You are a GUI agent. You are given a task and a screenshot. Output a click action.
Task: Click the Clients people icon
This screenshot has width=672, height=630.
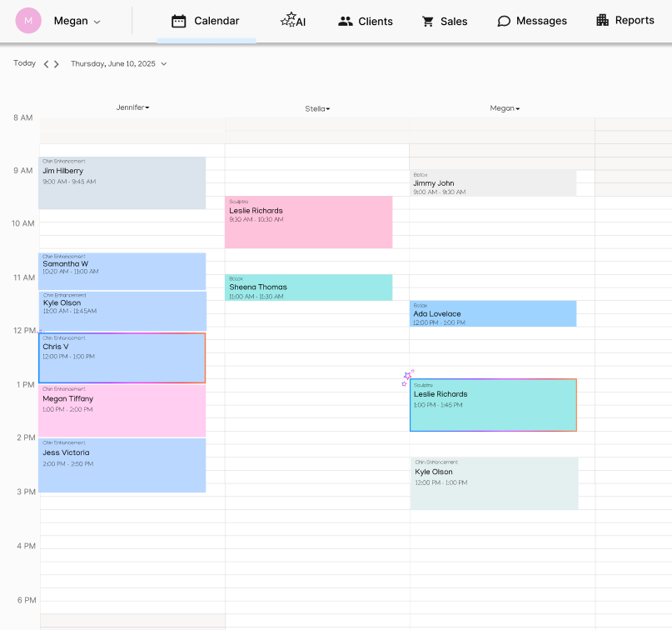(345, 21)
